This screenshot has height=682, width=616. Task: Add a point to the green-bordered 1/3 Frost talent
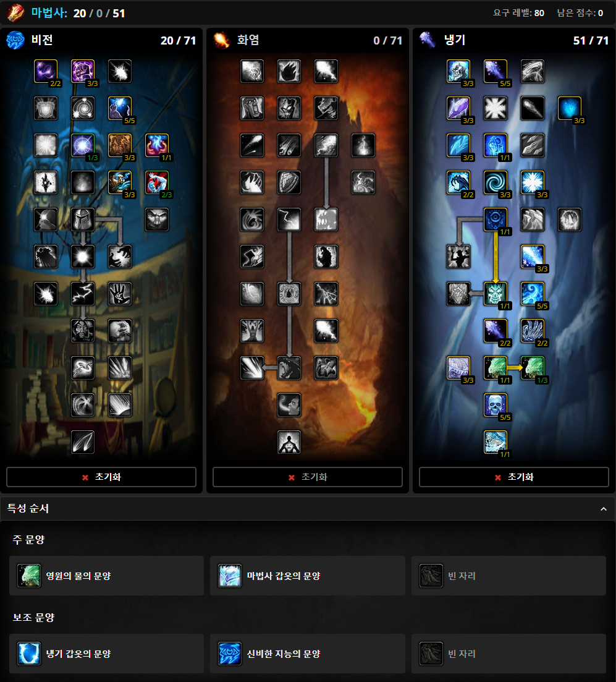click(x=533, y=367)
